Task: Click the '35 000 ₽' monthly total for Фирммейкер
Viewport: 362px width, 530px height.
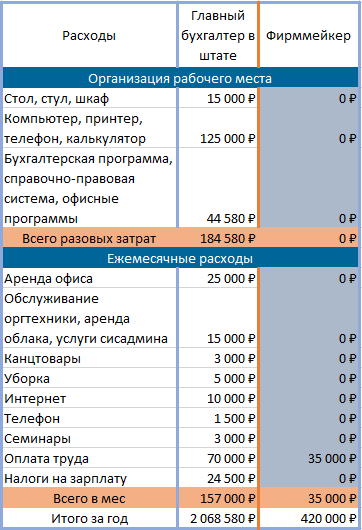Action: pos(309,498)
